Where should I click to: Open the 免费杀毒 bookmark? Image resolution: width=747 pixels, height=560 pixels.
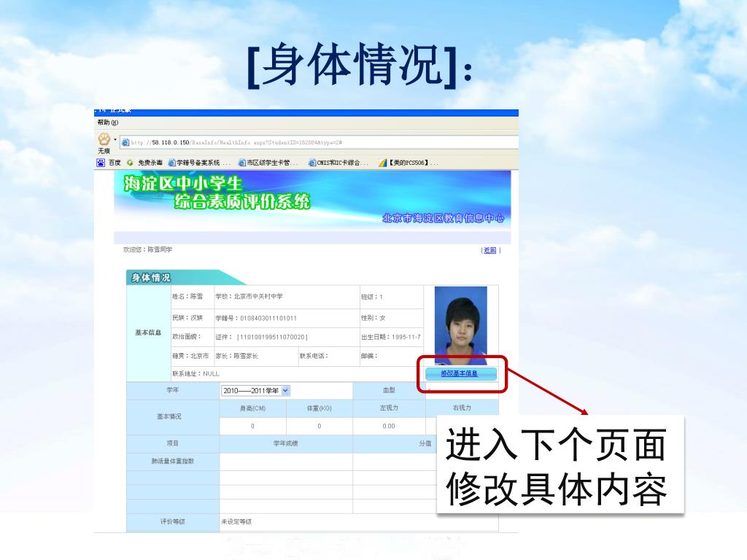point(145,163)
